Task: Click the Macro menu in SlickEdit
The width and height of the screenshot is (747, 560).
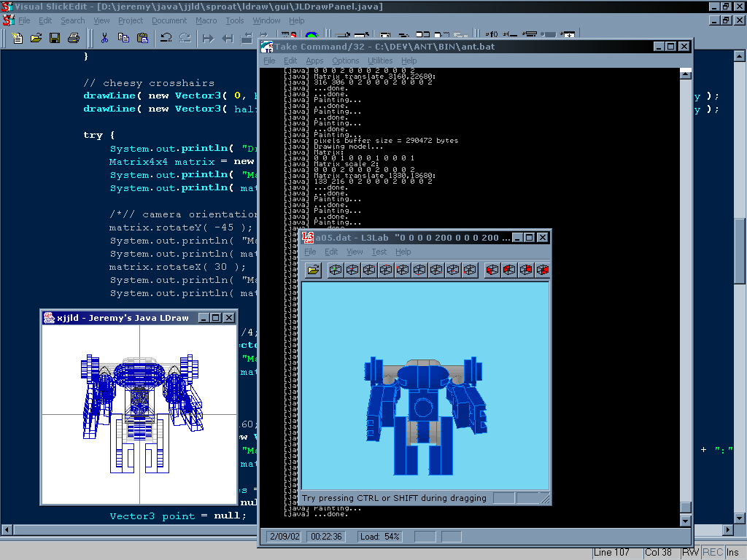Action: (206, 20)
